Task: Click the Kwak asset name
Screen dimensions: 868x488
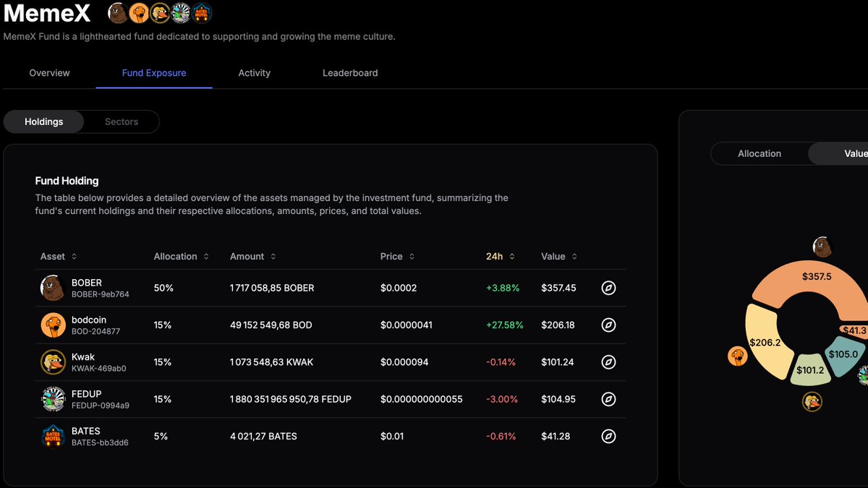Action: pos(83,357)
